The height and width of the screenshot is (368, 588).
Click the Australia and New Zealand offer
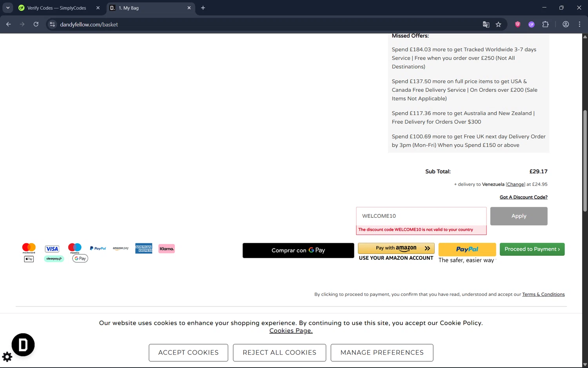click(463, 117)
